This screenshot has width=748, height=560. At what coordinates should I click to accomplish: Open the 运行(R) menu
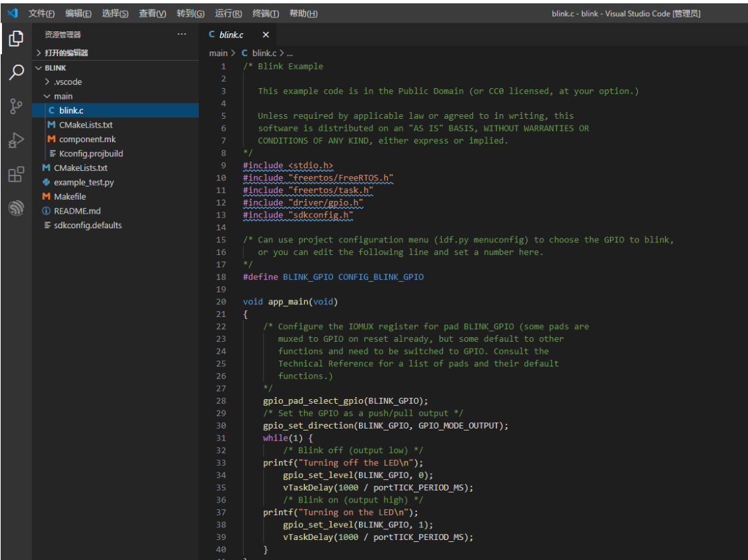coord(228,13)
